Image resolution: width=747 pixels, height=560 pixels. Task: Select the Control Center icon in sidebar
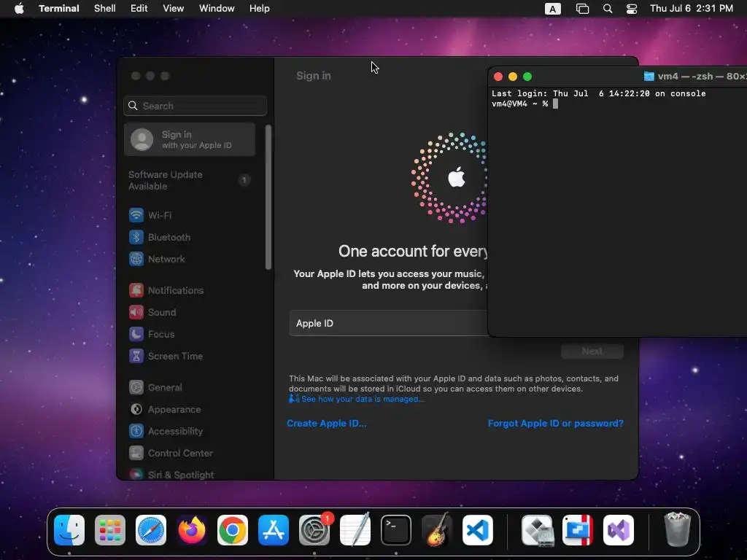(136, 454)
